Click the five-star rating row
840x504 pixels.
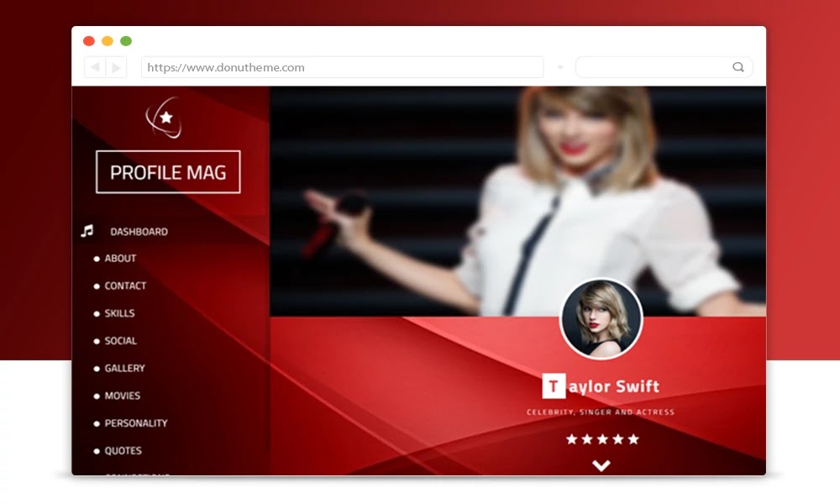coord(602,439)
